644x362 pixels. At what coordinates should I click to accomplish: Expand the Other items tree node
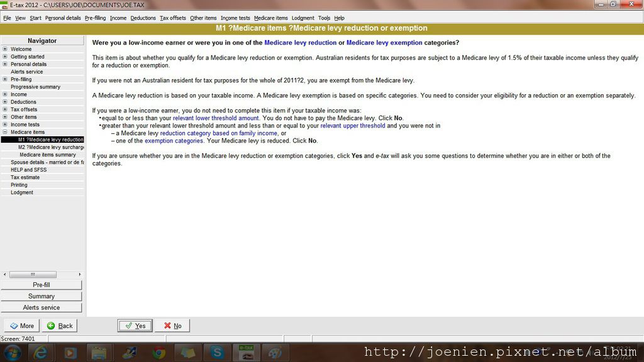pos(5,116)
